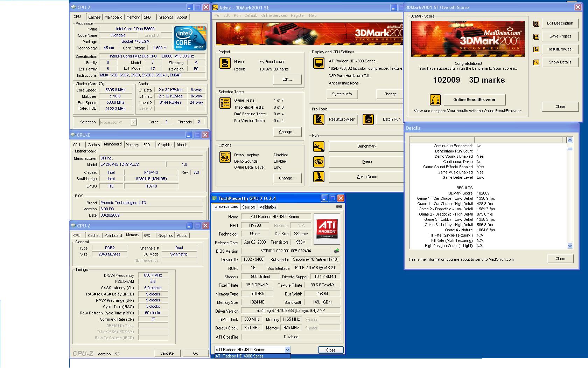Click the Options demo settings icon
The width and height of the screenshot is (588, 368).
pos(225,157)
